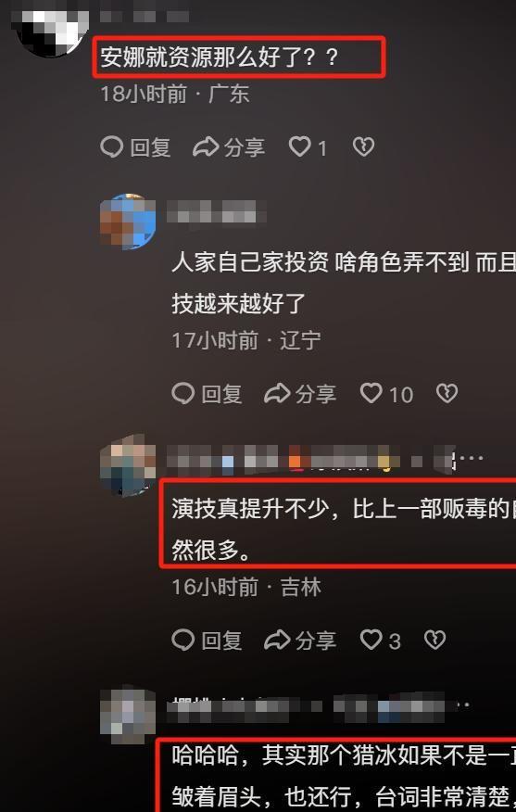516x812 pixels.
Task: Like the comment with 10 likes
Action: 386,394
